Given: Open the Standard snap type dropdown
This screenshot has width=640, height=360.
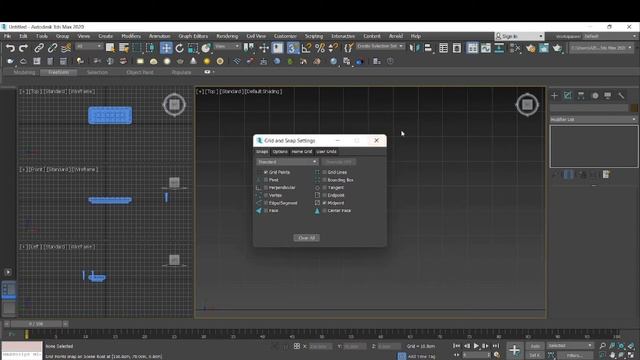Looking at the screenshot, I should pyautogui.click(x=287, y=162).
